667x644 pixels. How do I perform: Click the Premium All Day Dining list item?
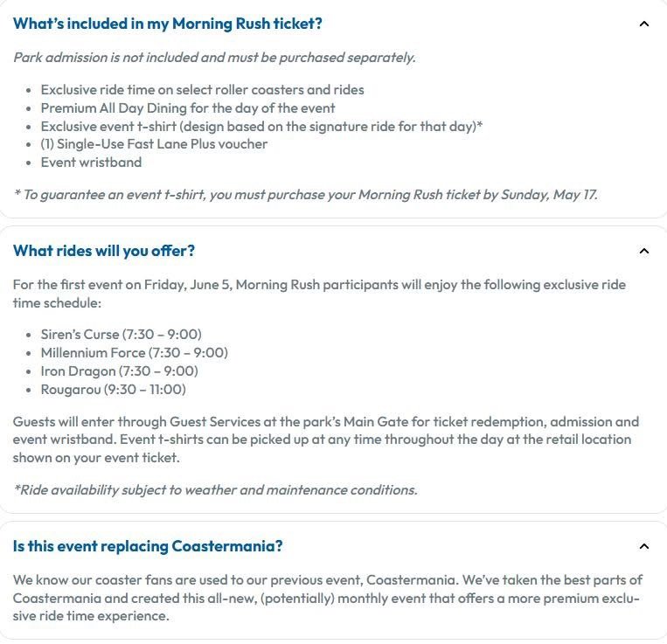pyautogui.click(x=188, y=108)
